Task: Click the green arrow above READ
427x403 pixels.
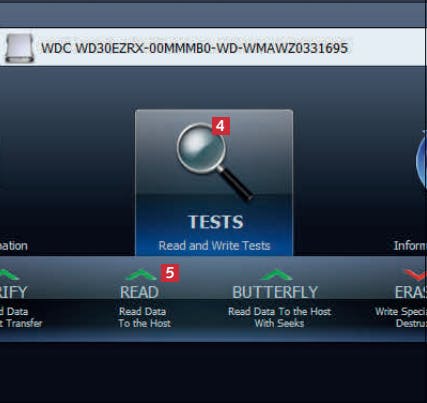Action: point(141,275)
